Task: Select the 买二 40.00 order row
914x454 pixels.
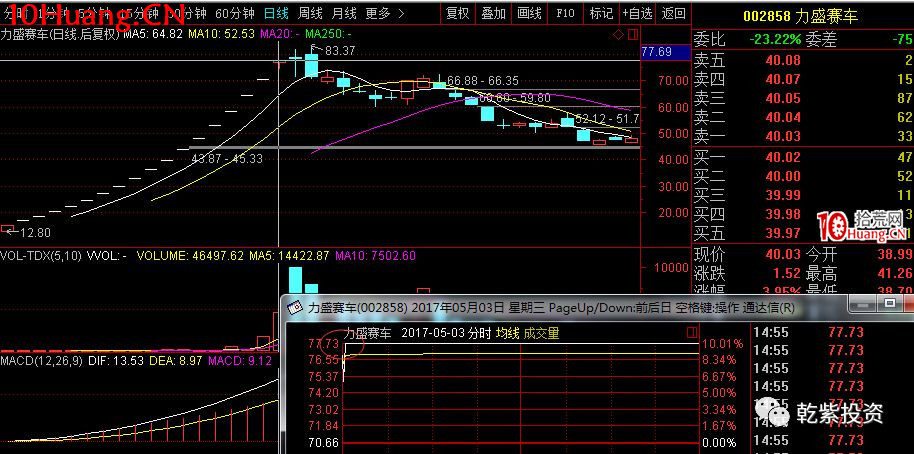Action: click(x=803, y=177)
